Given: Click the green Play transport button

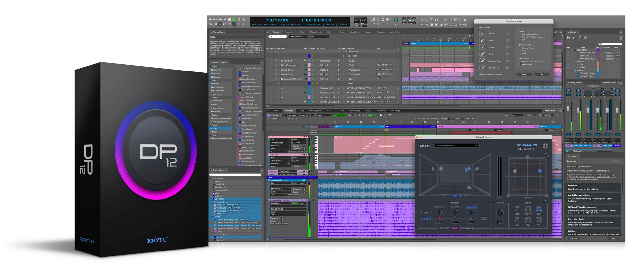Looking at the screenshot, I should point(234,19).
